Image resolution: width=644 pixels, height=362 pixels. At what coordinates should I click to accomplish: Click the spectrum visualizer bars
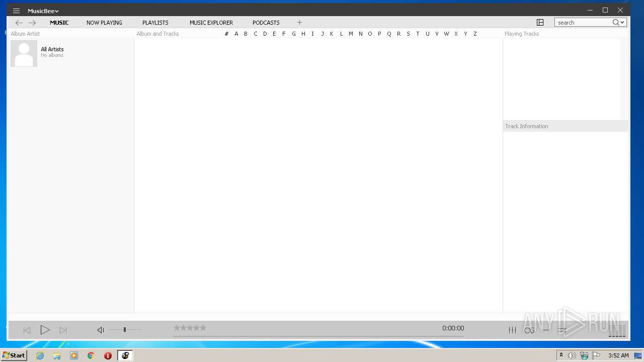click(x=617, y=330)
